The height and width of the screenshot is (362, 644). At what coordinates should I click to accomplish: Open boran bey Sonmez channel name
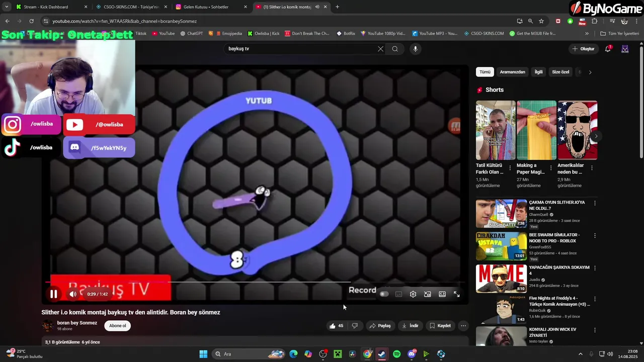point(77,323)
